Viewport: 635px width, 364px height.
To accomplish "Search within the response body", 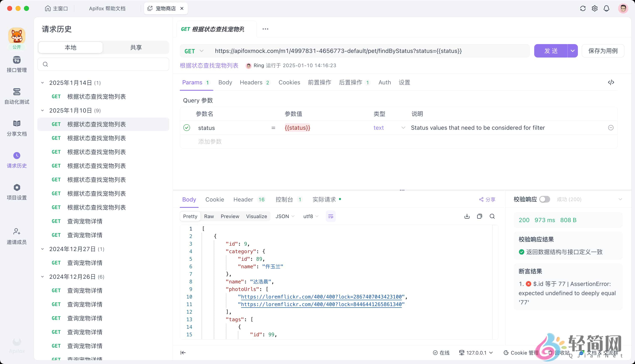I will [x=492, y=216].
